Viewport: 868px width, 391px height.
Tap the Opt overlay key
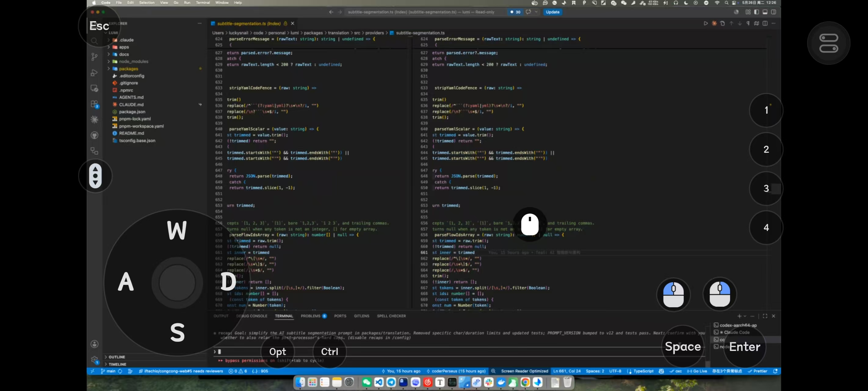(x=278, y=352)
